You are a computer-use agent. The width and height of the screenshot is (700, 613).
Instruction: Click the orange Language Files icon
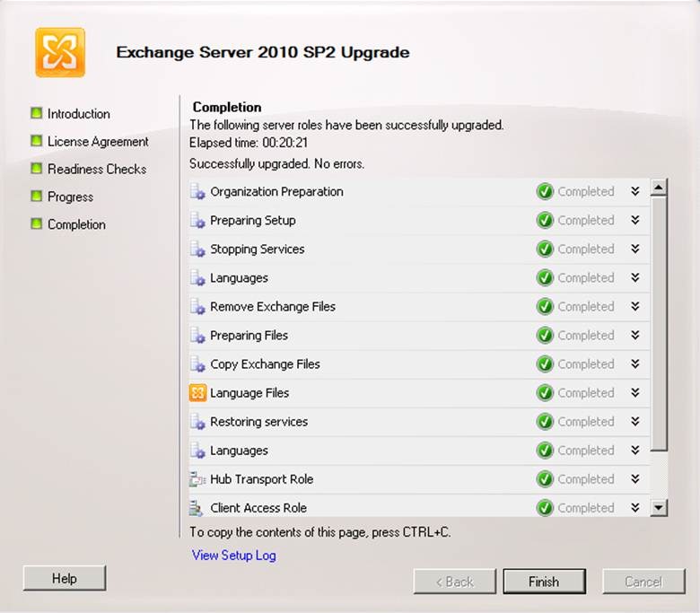point(197,393)
